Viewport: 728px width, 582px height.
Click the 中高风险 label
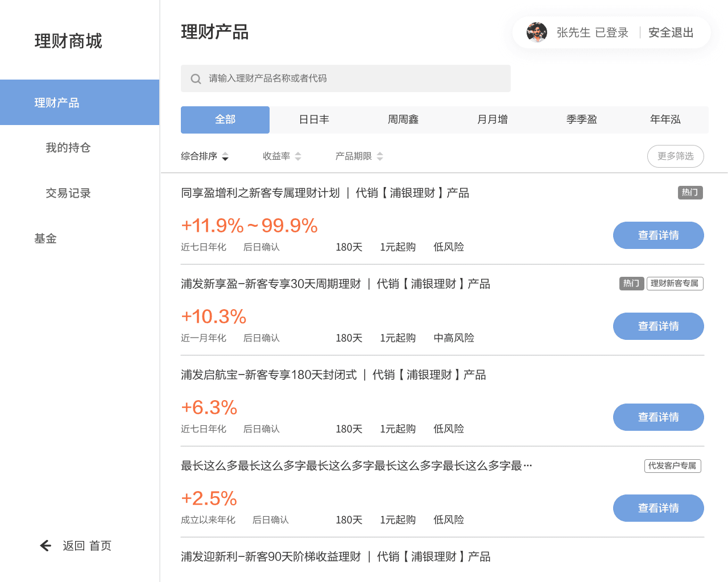tap(454, 338)
